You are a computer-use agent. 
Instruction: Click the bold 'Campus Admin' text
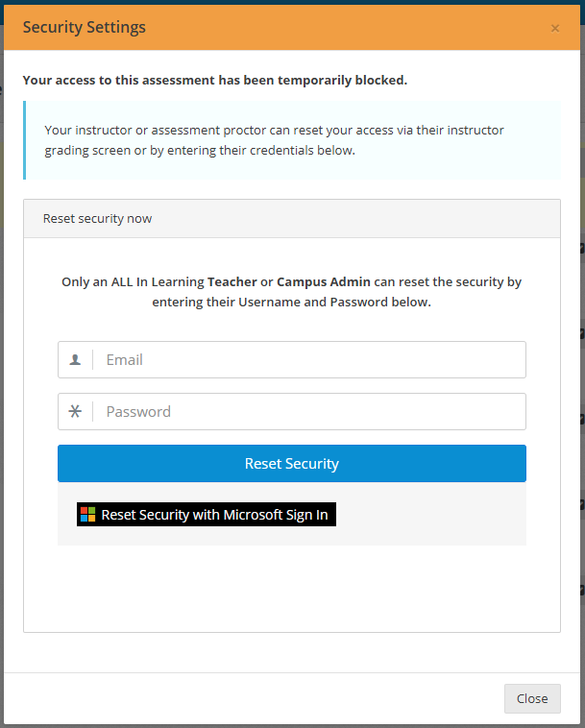click(x=324, y=281)
